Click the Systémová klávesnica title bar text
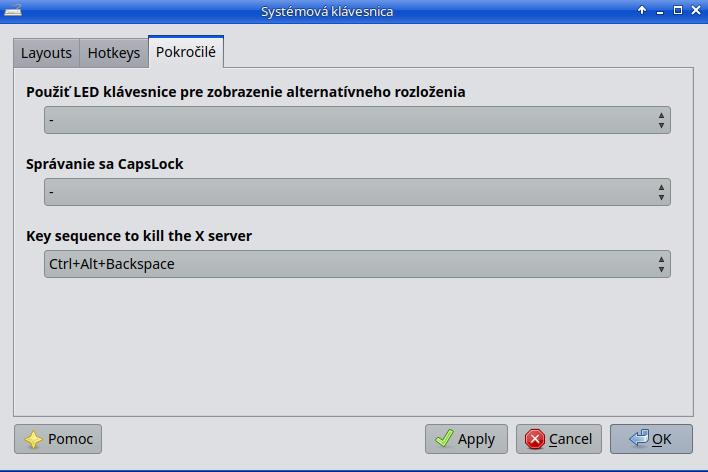 click(327, 11)
